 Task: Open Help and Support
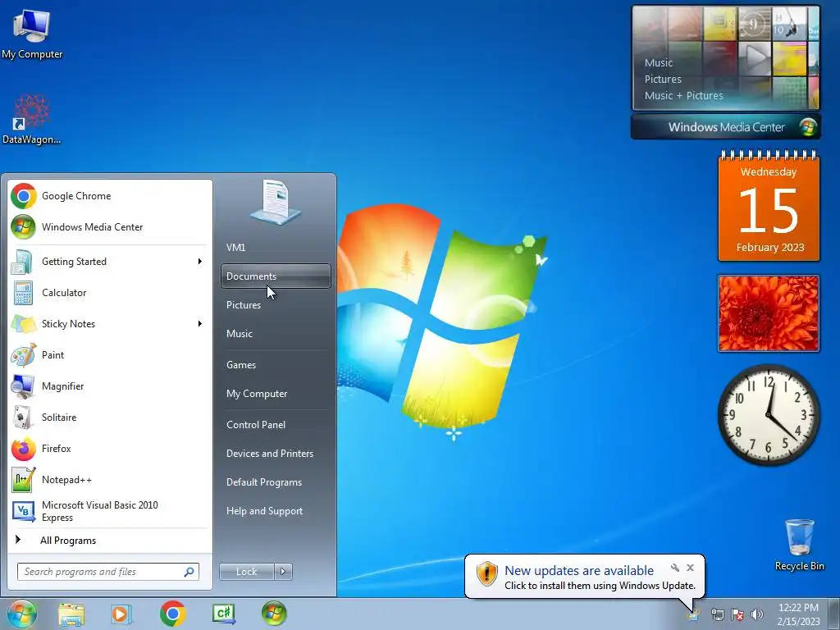pyautogui.click(x=276, y=511)
